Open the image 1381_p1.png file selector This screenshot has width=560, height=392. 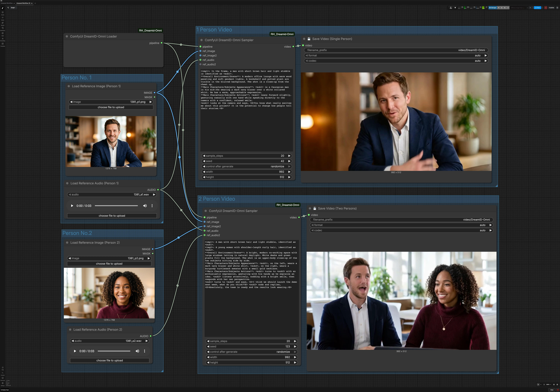click(111, 102)
